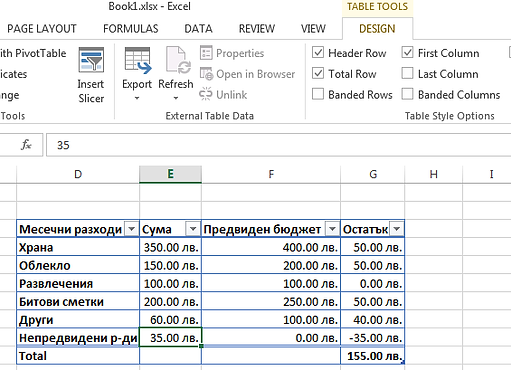The image size is (511, 370).
Task: Open the Предвиден бюджет filter dropdown
Action: click(332, 229)
